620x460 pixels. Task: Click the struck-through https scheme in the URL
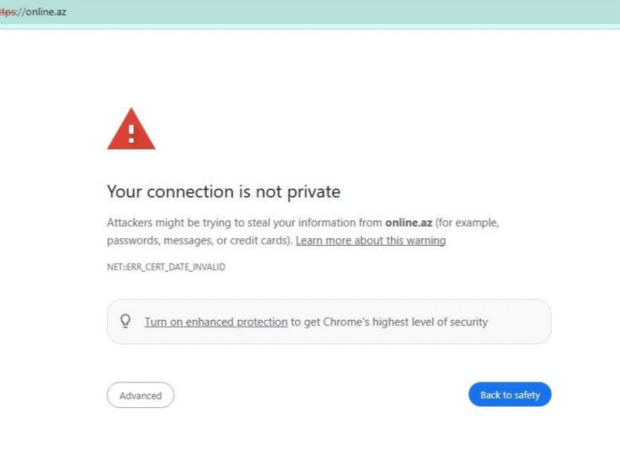[8, 11]
